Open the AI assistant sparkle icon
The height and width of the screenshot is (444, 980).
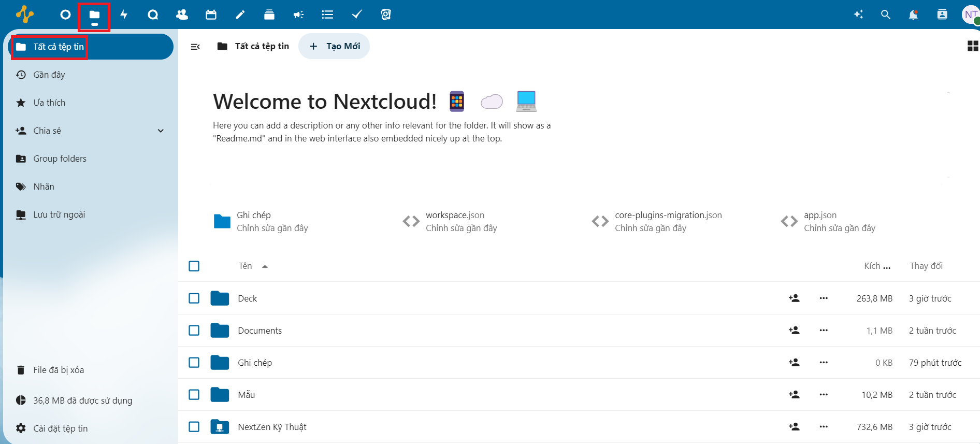coord(858,15)
